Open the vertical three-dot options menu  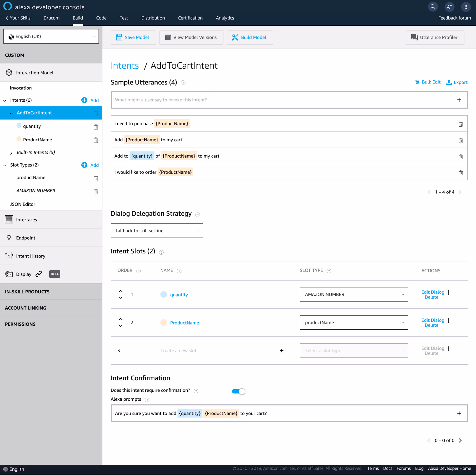466,7
